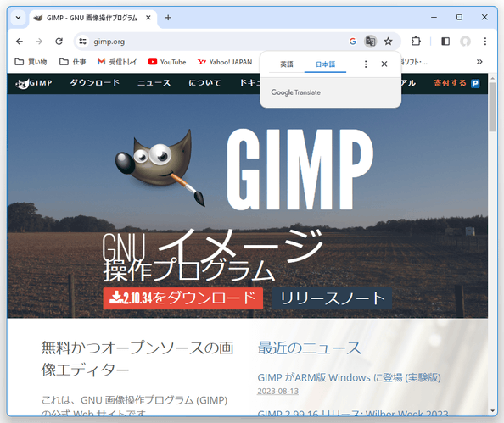Open について in site navigation
This screenshot has height=423, width=504.
[x=204, y=83]
